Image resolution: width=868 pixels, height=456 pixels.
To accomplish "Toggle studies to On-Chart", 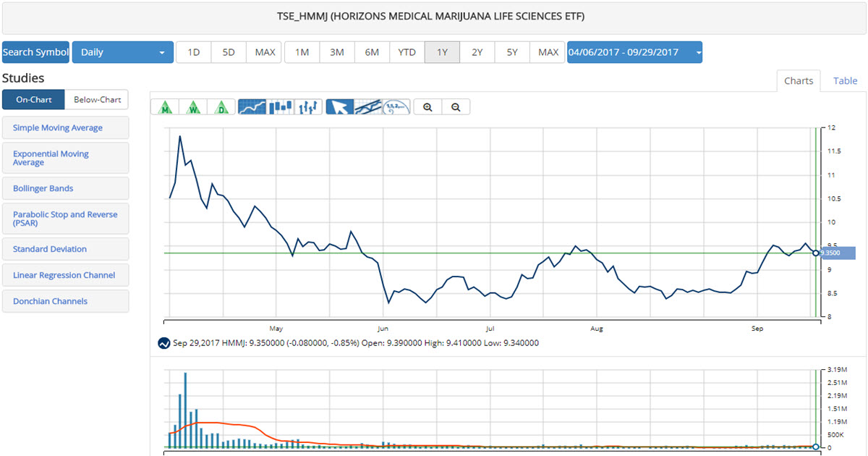I will [x=33, y=100].
